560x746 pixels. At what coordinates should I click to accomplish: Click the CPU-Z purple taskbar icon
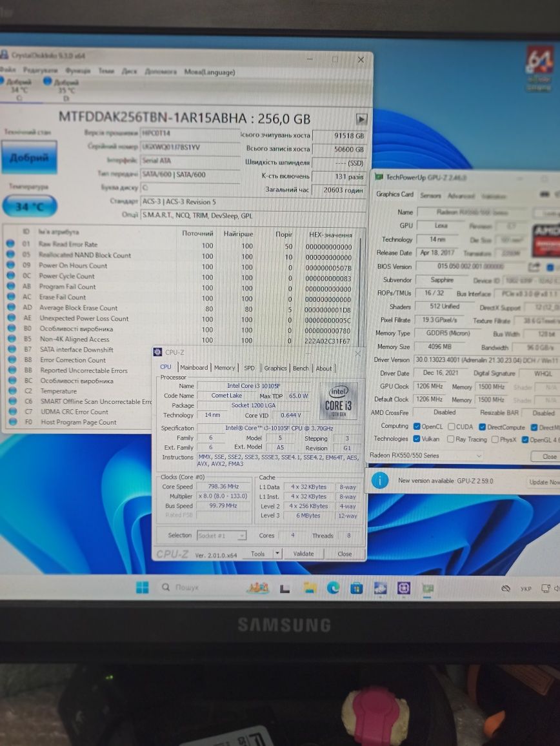[x=404, y=589]
